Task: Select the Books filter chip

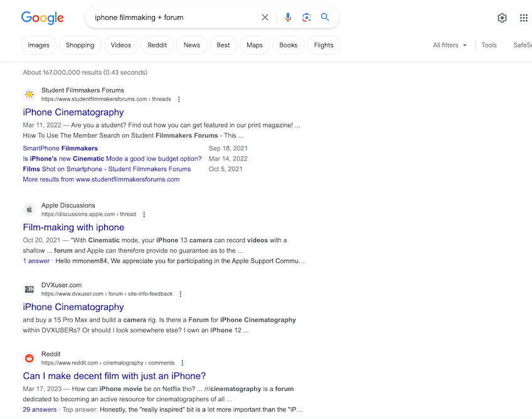Action: pyautogui.click(x=289, y=45)
